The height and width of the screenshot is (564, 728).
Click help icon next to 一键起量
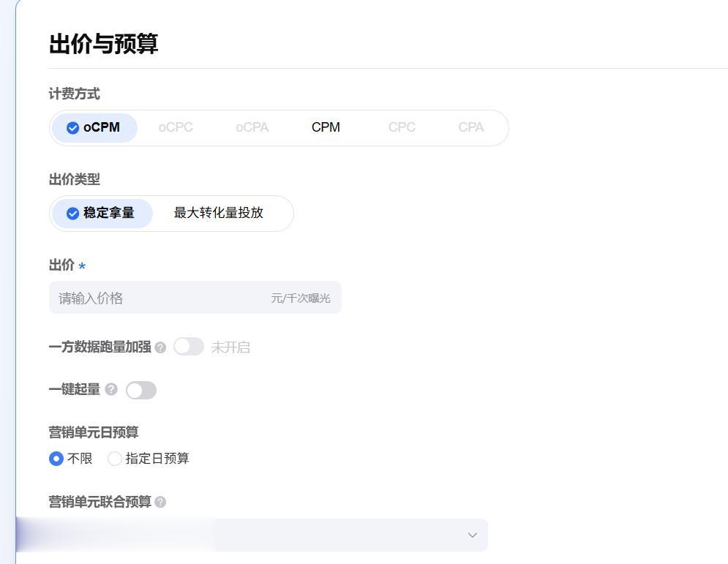tap(111, 389)
